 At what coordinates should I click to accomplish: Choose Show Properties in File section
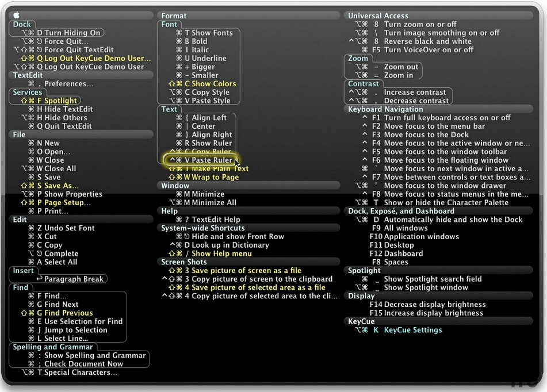click(62, 194)
